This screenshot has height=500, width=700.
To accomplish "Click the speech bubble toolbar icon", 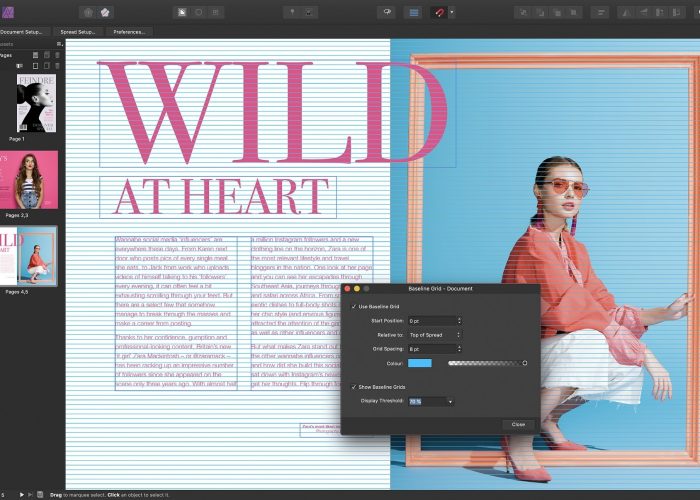I will 387,12.
